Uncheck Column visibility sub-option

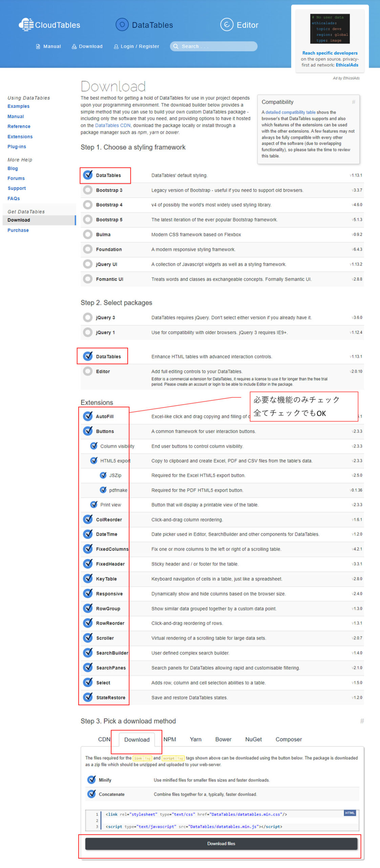pyautogui.click(x=94, y=446)
